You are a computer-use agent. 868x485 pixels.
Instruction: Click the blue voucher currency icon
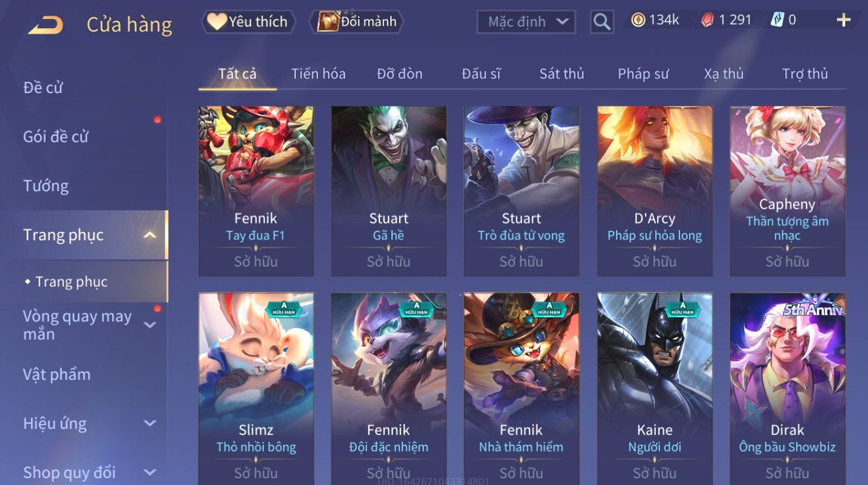point(777,20)
